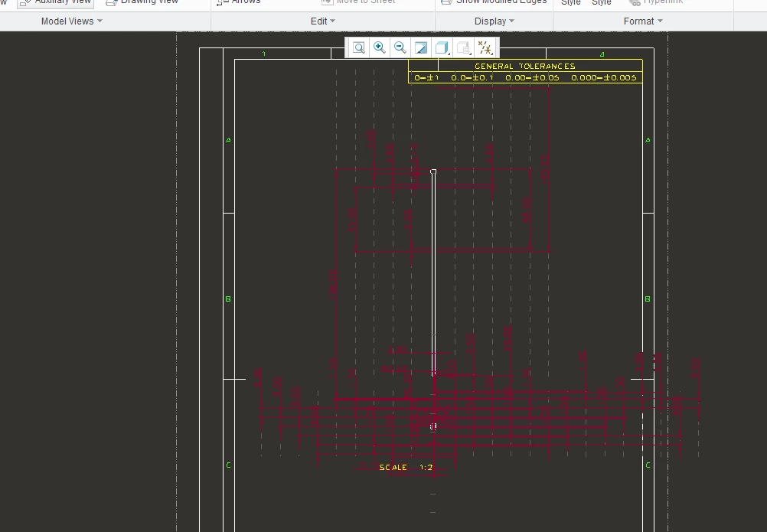
Task: Click the Repaint screen icon
Action: 421,47
